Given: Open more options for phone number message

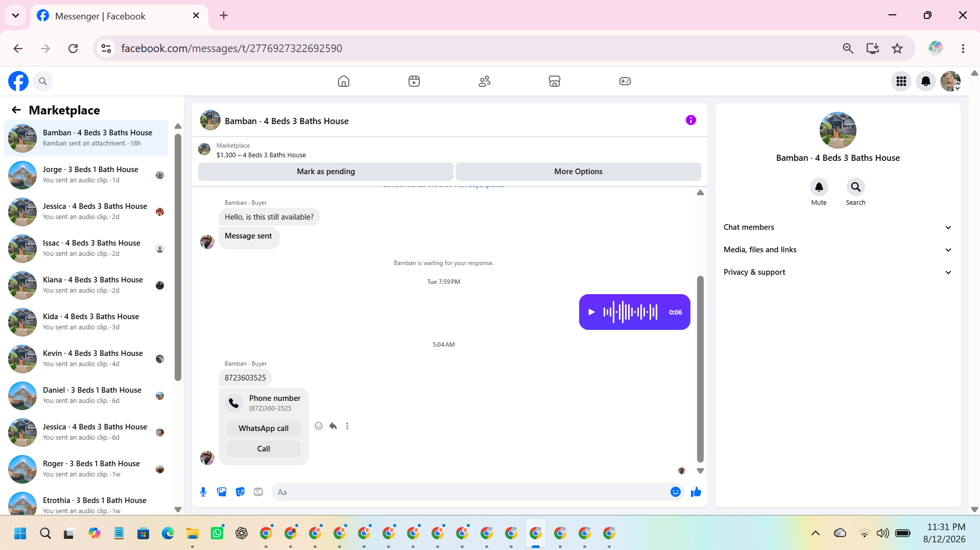Looking at the screenshot, I should tap(347, 426).
